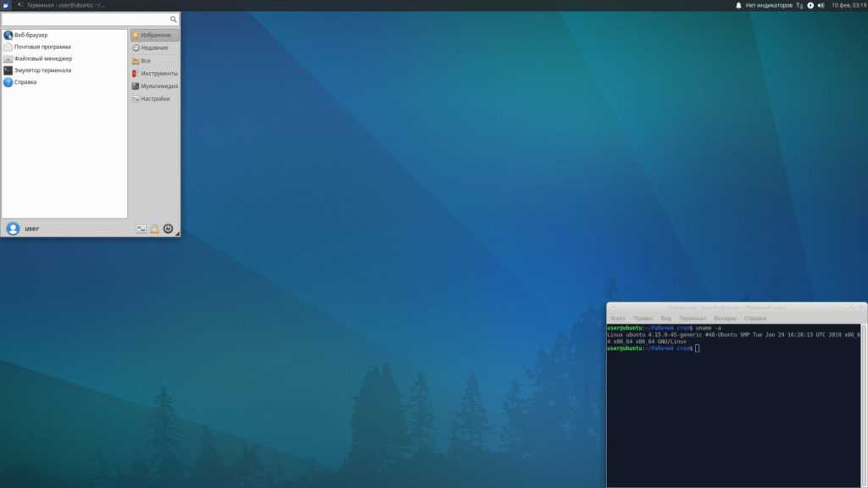Open the network connection indicator on the panel
This screenshot has width=868, height=488.
pos(799,5)
